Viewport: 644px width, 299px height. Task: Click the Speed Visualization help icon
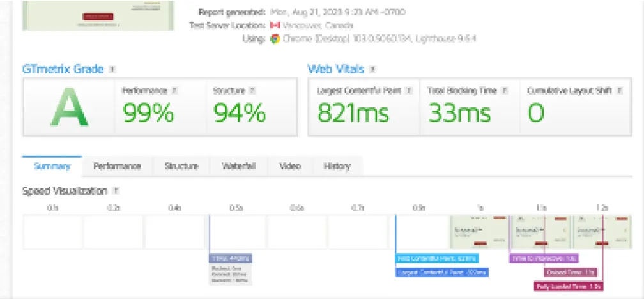[115, 190]
